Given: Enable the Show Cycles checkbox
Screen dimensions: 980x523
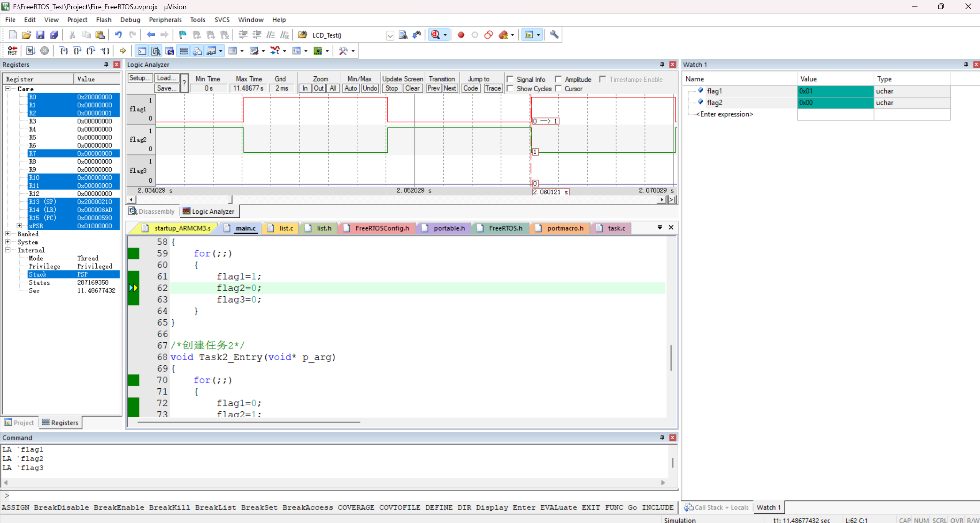Looking at the screenshot, I should [x=510, y=88].
